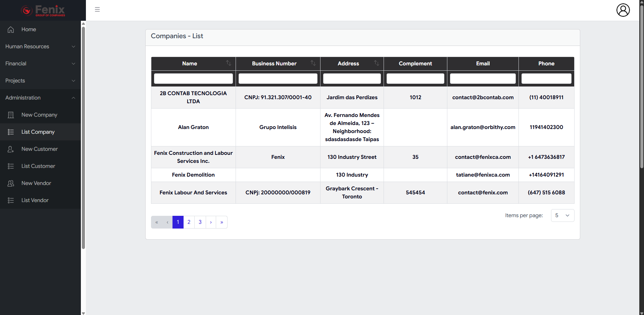Click the Email filter input field

pyautogui.click(x=483, y=78)
